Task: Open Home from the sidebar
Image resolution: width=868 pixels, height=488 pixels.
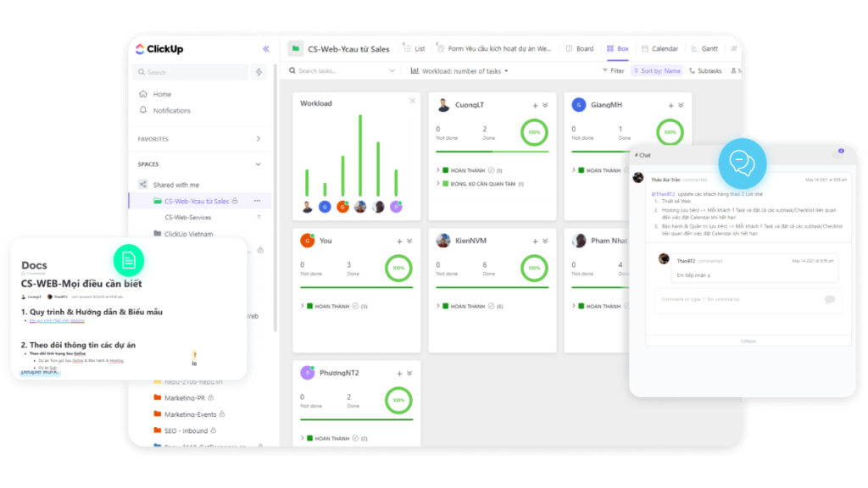Action: [x=162, y=94]
